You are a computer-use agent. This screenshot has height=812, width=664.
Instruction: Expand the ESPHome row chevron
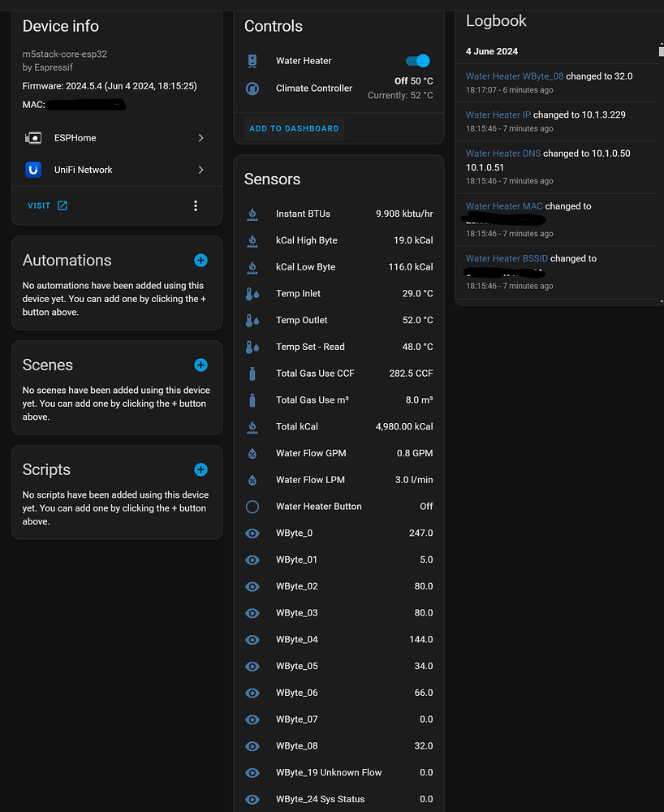(200, 137)
